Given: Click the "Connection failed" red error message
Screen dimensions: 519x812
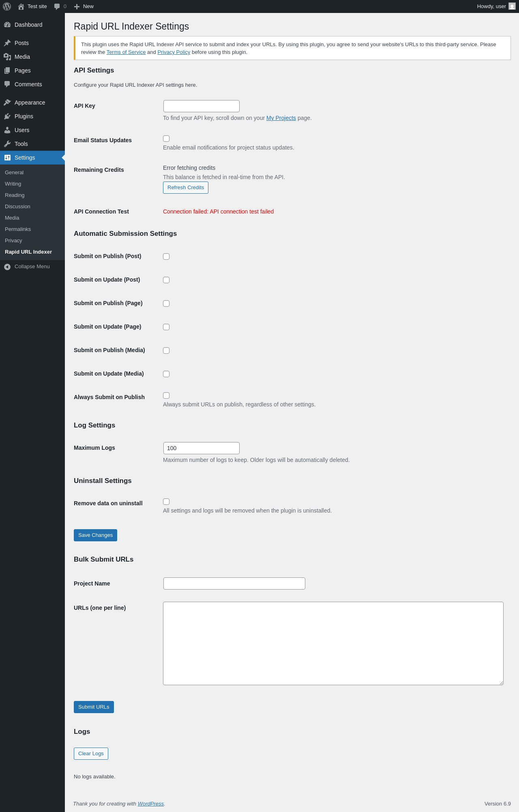Looking at the screenshot, I should point(218,212).
